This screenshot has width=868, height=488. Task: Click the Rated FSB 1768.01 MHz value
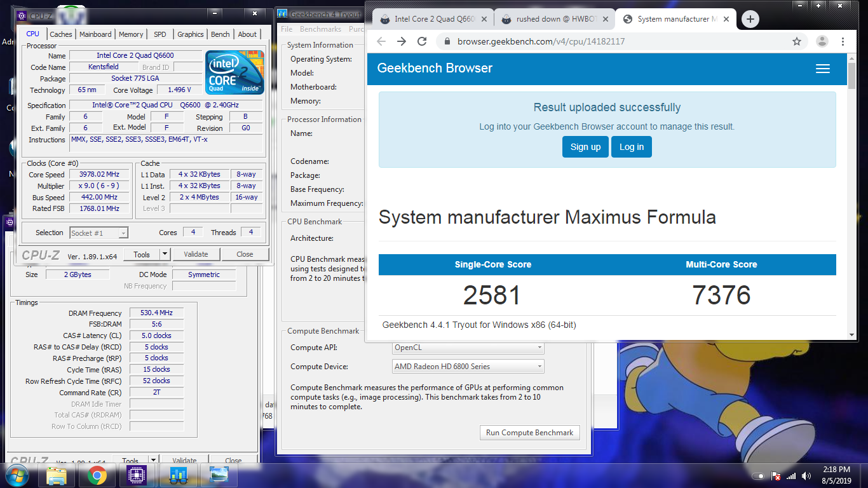[99, 209]
